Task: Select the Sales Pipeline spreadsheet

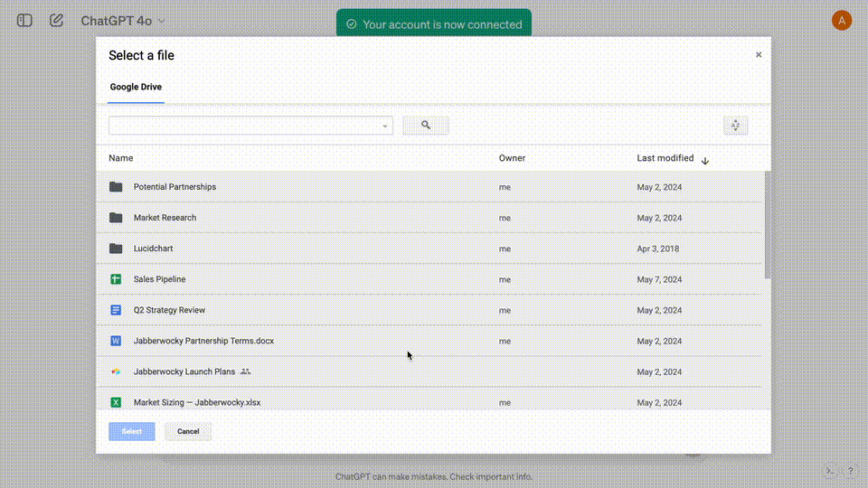Action: pos(160,279)
